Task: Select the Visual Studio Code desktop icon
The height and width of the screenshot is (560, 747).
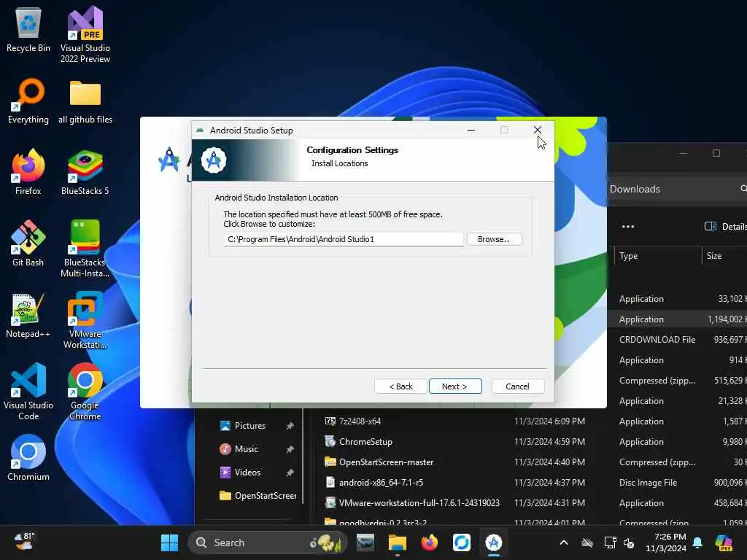Action: click(x=28, y=392)
